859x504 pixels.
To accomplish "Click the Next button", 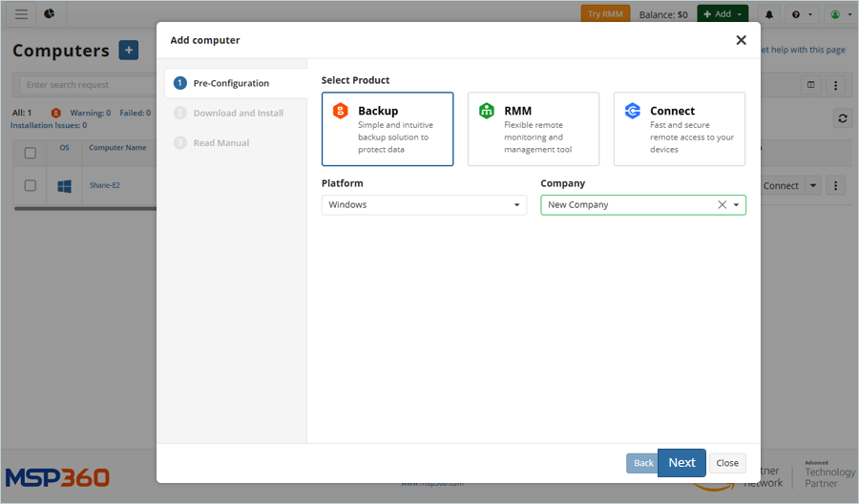I will [681, 463].
